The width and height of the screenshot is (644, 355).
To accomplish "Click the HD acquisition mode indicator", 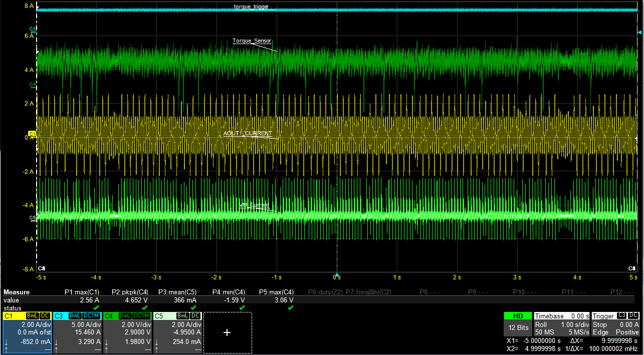I will click(x=518, y=316).
